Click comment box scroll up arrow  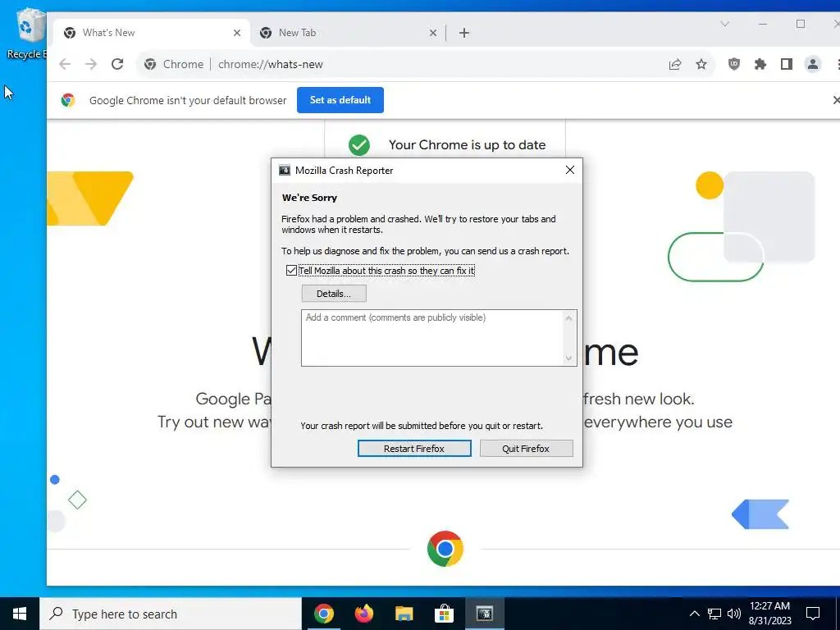[x=568, y=318]
